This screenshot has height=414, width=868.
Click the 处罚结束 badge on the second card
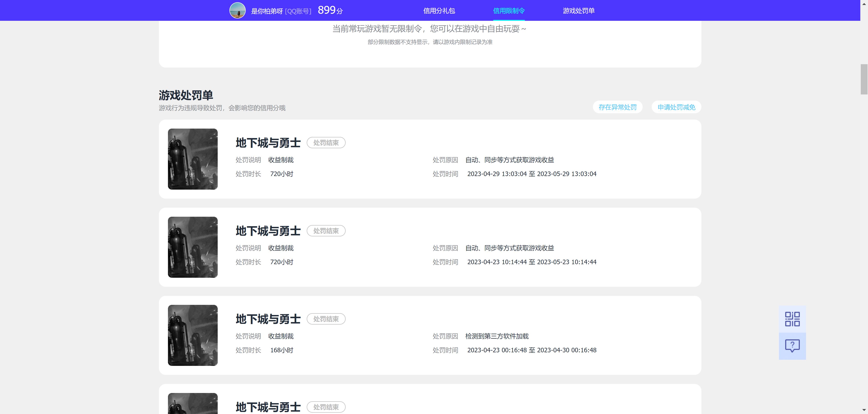point(326,231)
